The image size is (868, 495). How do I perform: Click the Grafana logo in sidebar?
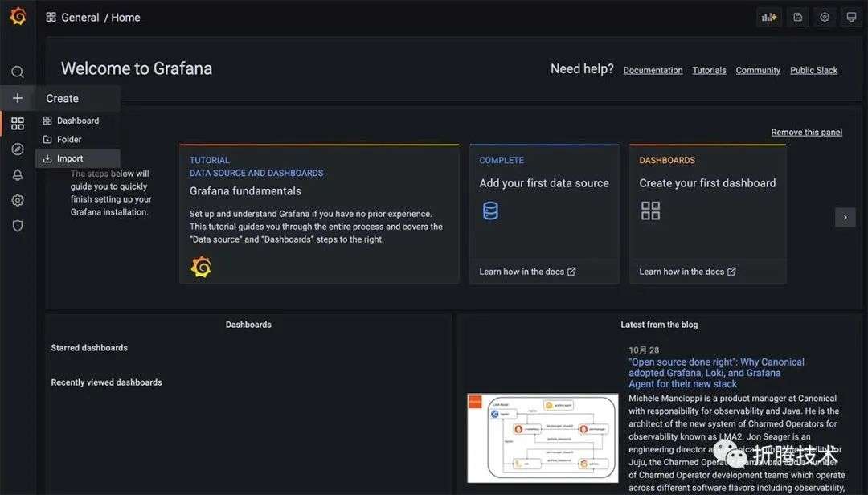pyautogui.click(x=18, y=16)
